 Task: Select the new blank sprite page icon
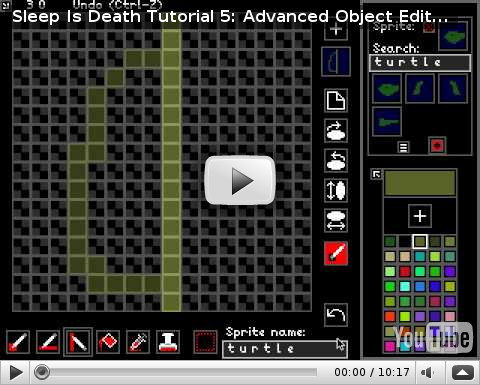click(x=336, y=100)
